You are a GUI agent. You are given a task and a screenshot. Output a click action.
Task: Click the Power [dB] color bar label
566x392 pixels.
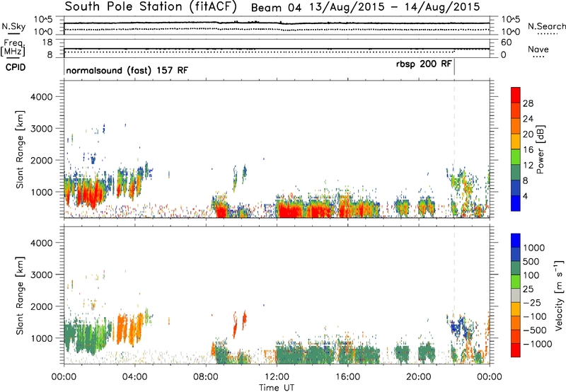point(540,149)
